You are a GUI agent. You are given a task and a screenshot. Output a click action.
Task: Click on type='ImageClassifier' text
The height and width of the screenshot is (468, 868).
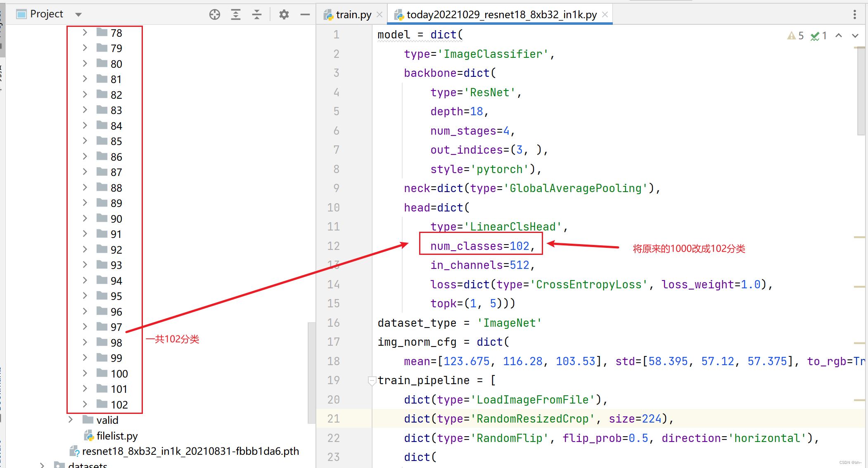click(479, 54)
